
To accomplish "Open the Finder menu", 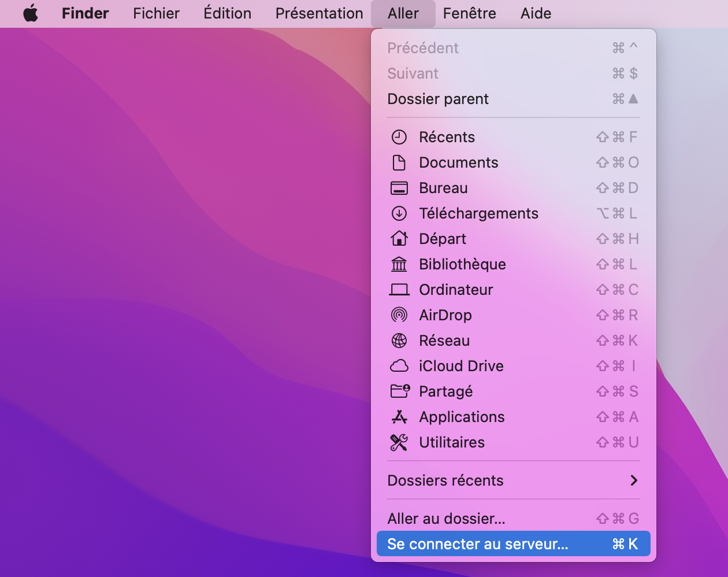I will coord(86,13).
